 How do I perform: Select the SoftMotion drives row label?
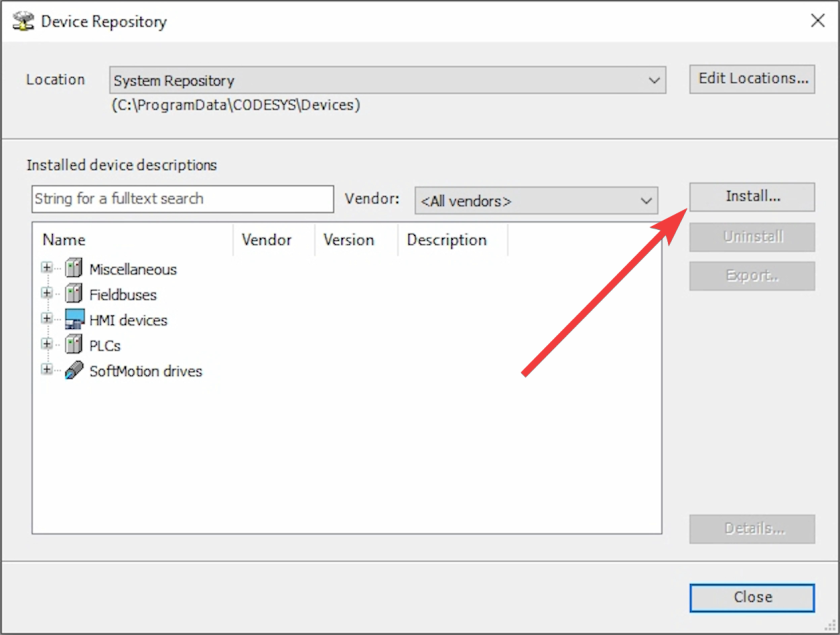(146, 371)
